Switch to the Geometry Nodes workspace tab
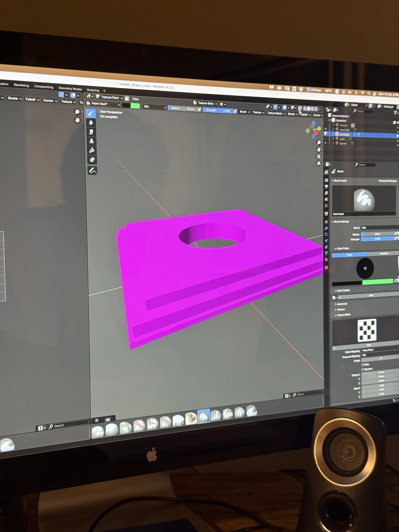This screenshot has width=399, height=532. click(x=70, y=88)
